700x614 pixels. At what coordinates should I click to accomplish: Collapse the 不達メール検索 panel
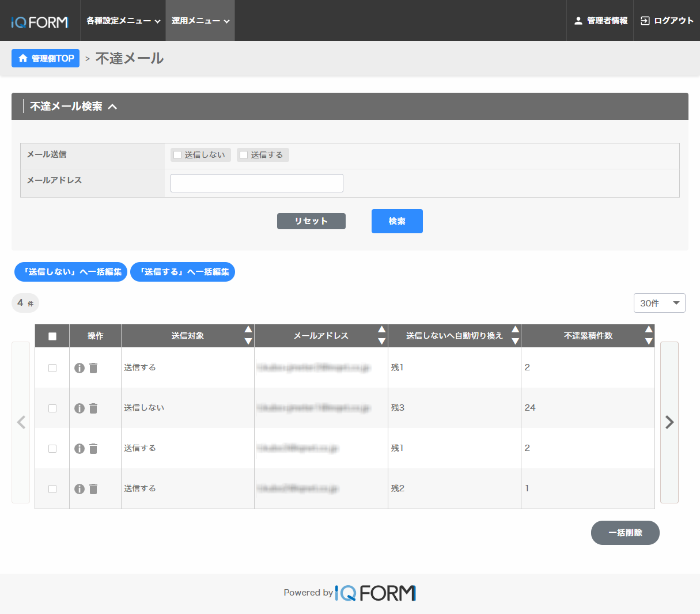[x=112, y=107]
